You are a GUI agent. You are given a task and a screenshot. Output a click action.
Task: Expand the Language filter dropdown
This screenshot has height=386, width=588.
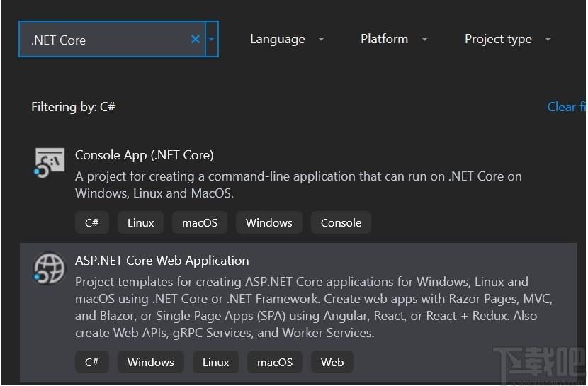click(287, 39)
